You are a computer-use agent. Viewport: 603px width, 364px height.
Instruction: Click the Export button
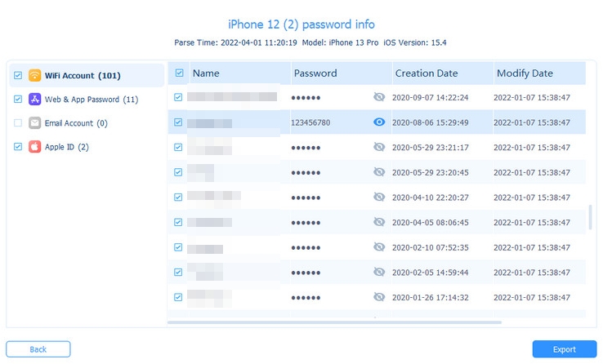click(x=564, y=349)
